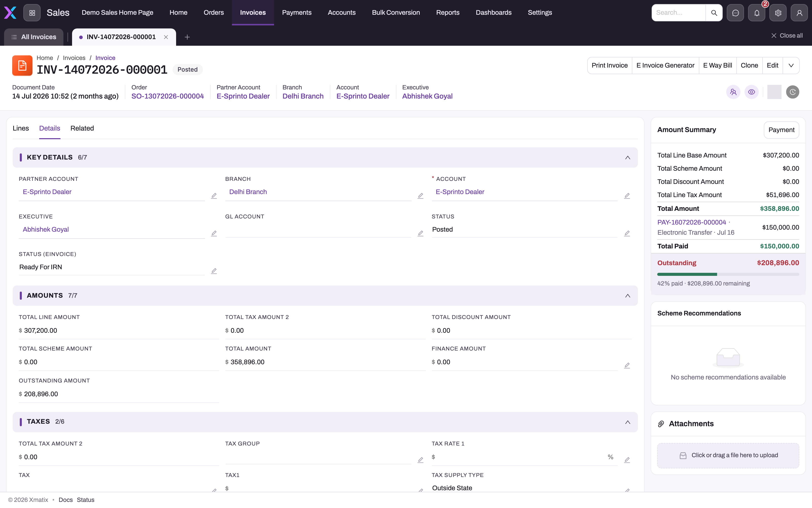Switch to the Details tab
Screen dimensions: 812x508
pos(50,128)
